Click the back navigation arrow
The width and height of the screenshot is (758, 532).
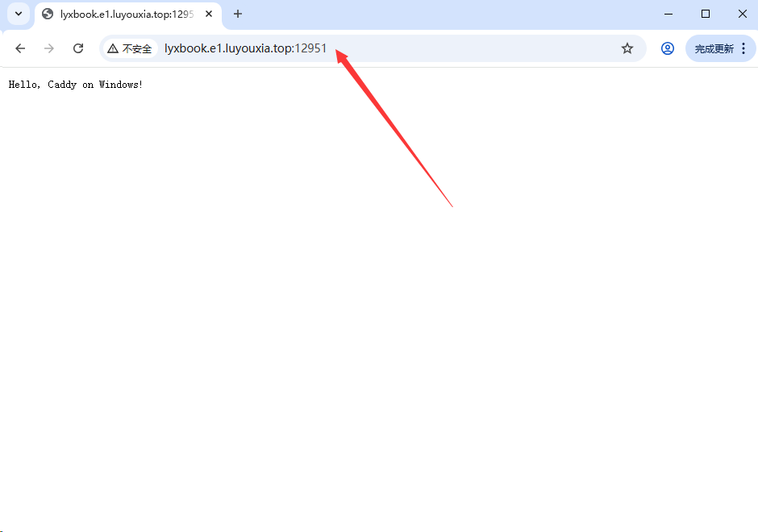coord(20,48)
